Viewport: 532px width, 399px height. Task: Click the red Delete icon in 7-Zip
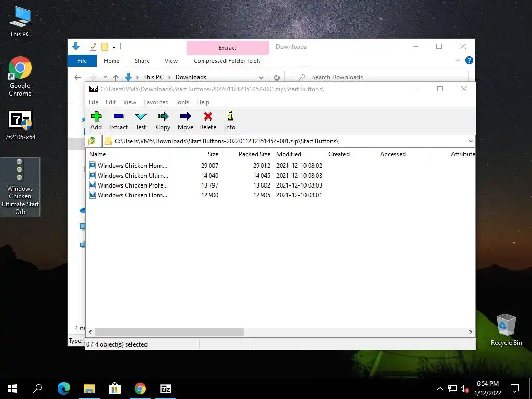click(x=208, y=121)
